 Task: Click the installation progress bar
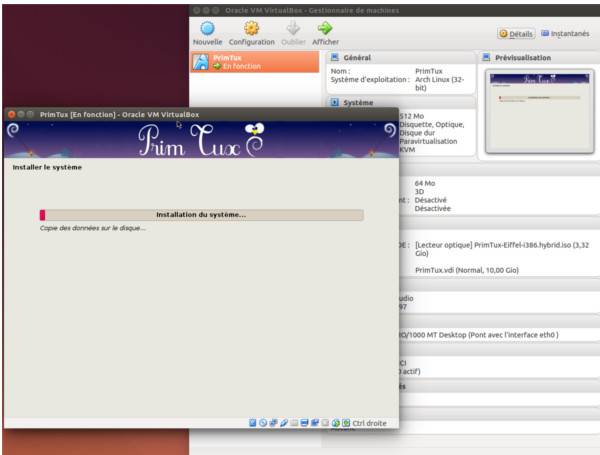(x=201, y=215)
